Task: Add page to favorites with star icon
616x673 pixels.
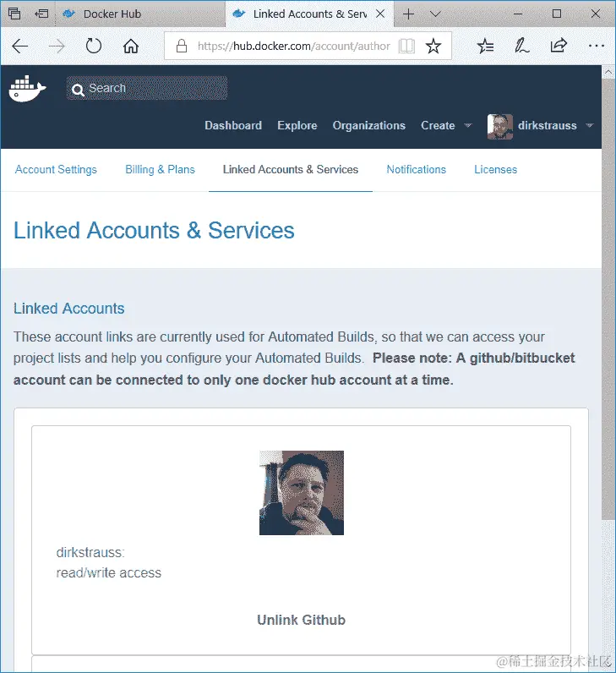Action: [433, 46]
